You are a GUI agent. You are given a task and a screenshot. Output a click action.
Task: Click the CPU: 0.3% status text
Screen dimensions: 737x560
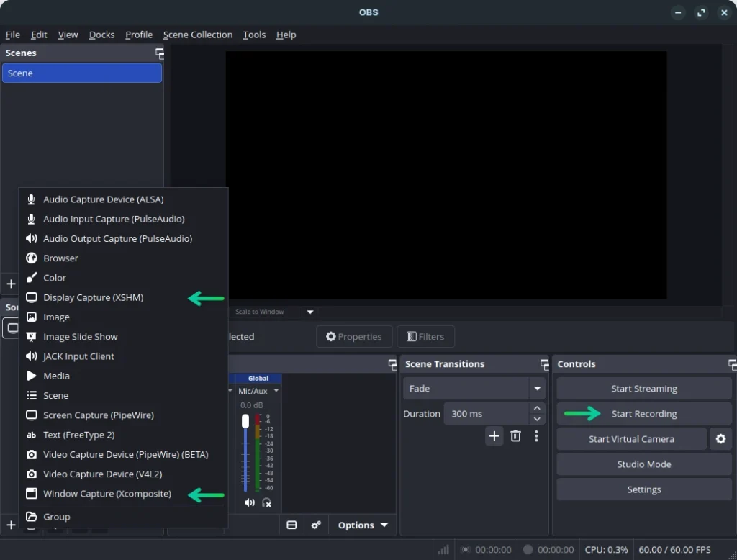606,550
